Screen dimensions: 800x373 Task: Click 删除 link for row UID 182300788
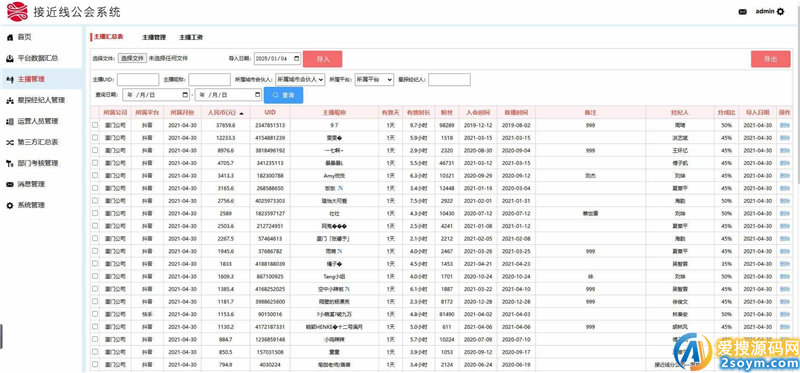point(784,176)
